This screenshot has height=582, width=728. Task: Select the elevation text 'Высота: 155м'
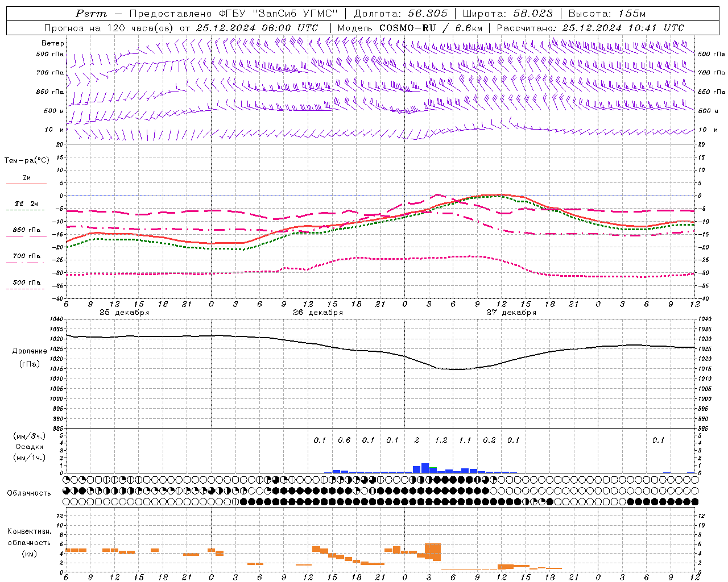tap(607, 14)
